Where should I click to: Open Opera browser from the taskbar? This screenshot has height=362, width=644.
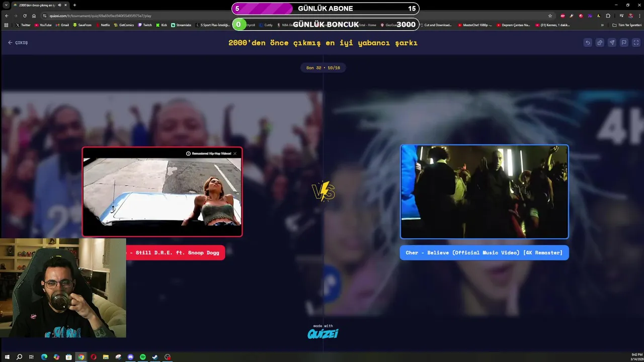click(93, 357)
